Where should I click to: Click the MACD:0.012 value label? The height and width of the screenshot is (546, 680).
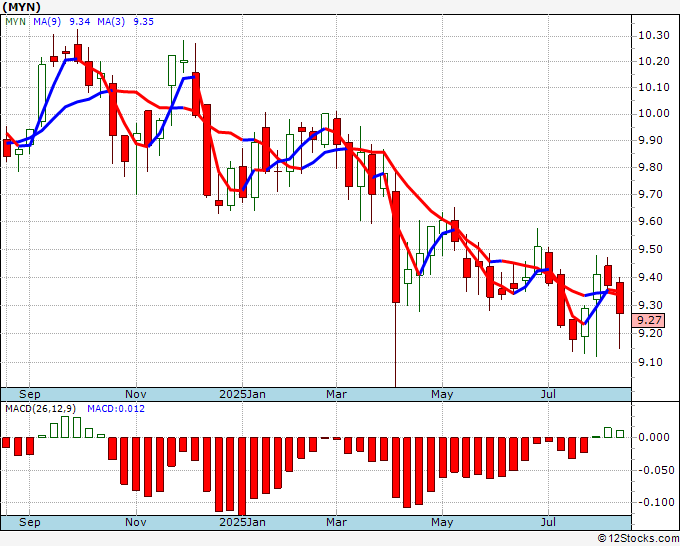(x=116, y=409)
